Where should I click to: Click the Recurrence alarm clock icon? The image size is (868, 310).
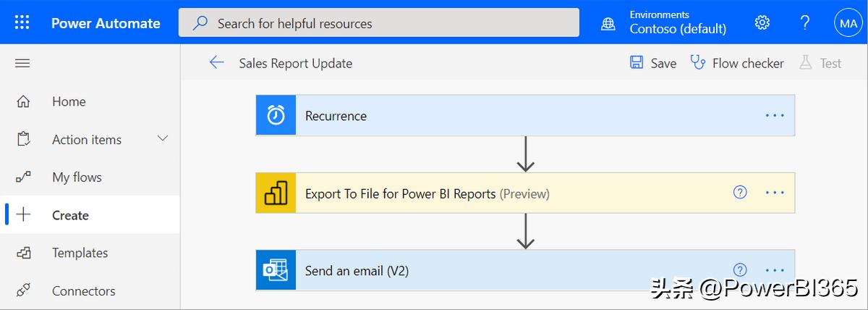(276, 115)
